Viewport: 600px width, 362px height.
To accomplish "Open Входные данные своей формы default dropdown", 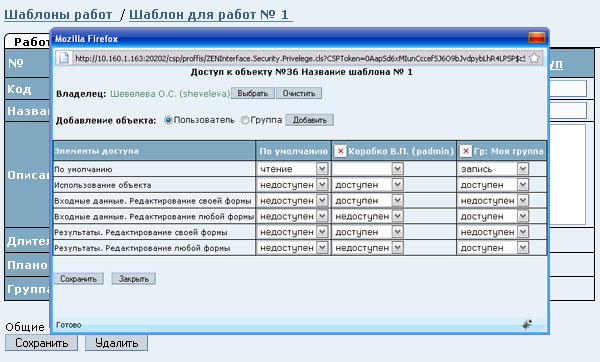I will [293, 201].
